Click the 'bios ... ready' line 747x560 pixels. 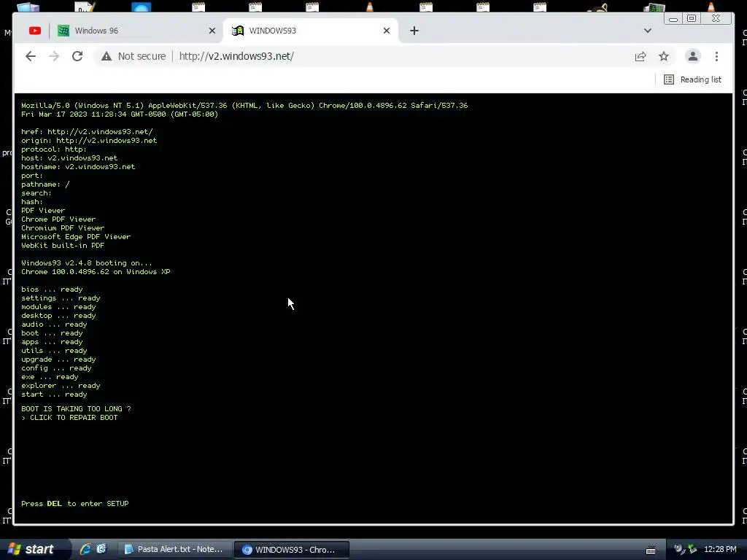[x=52, y=289]
